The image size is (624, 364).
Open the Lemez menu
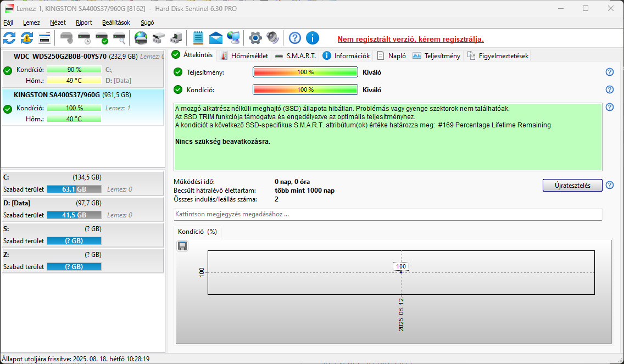31,23
